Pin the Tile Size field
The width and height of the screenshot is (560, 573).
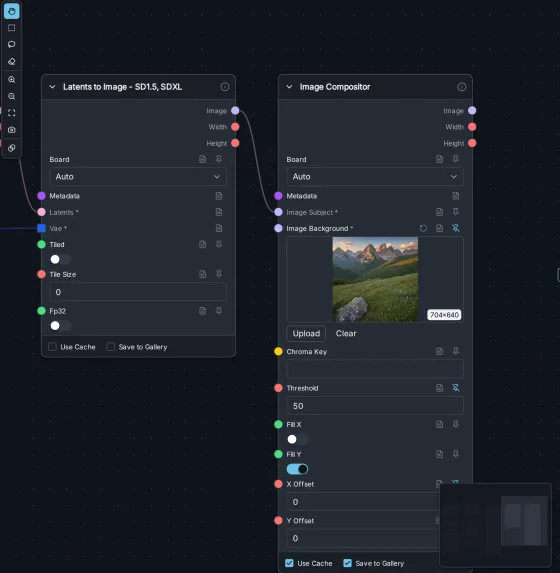click(x=219, y=274)
